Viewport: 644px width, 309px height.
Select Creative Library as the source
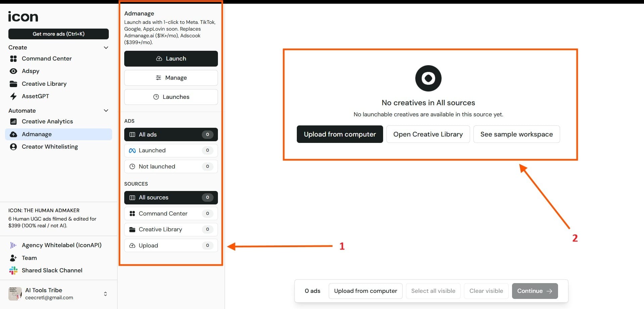pos(171,229)
